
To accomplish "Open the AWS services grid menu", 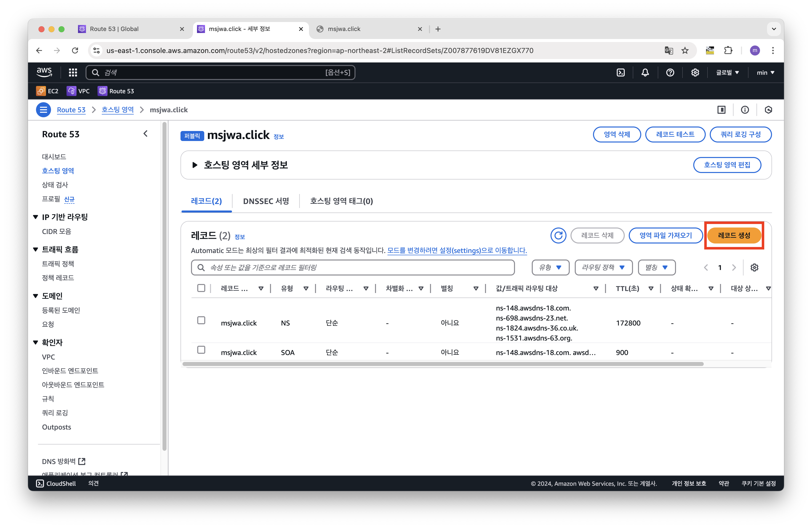I will tap(73, 72).
